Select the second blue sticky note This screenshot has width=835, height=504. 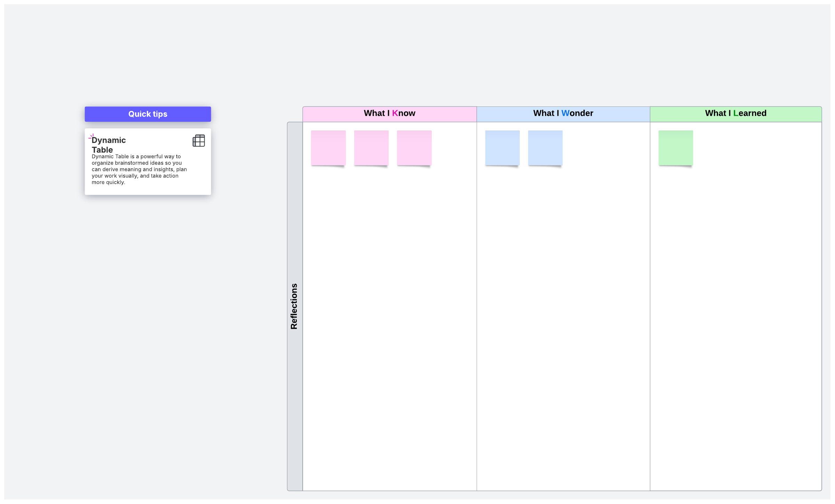tap(545, 148)
